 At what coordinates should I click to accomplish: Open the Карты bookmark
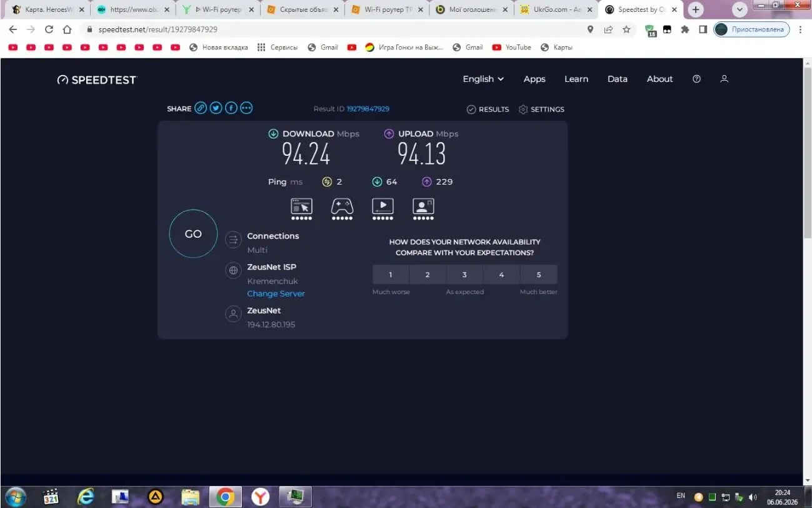coord(556,48)
